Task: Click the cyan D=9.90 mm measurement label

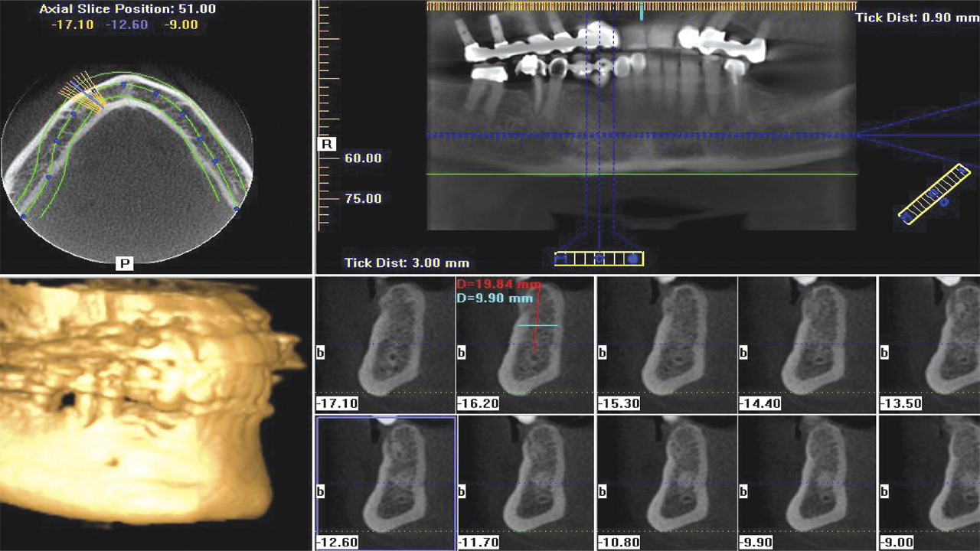Action: pos(494,298)
